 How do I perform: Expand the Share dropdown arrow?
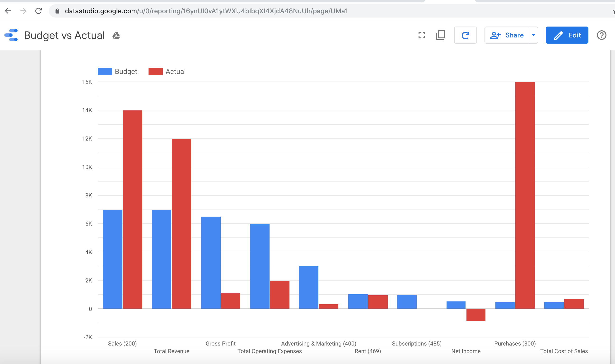pos(533,35)
